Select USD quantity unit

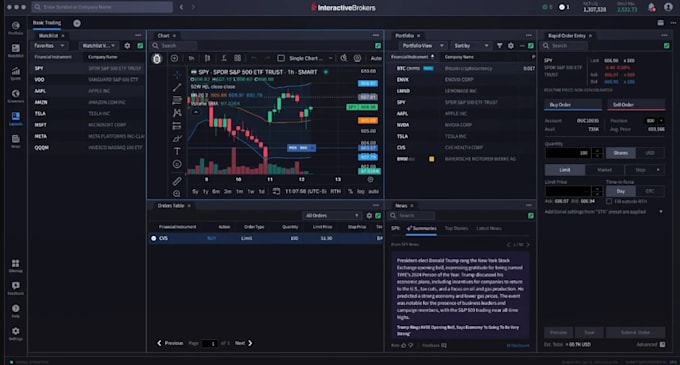(x=650, y=153)
